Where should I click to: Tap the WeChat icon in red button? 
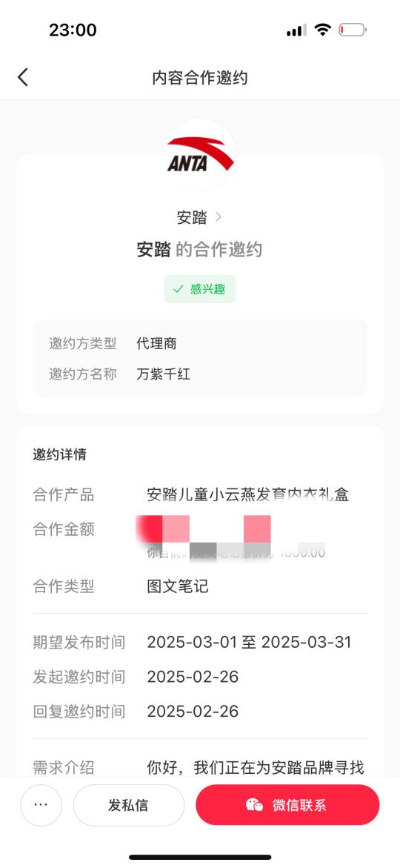coord(255,805)
